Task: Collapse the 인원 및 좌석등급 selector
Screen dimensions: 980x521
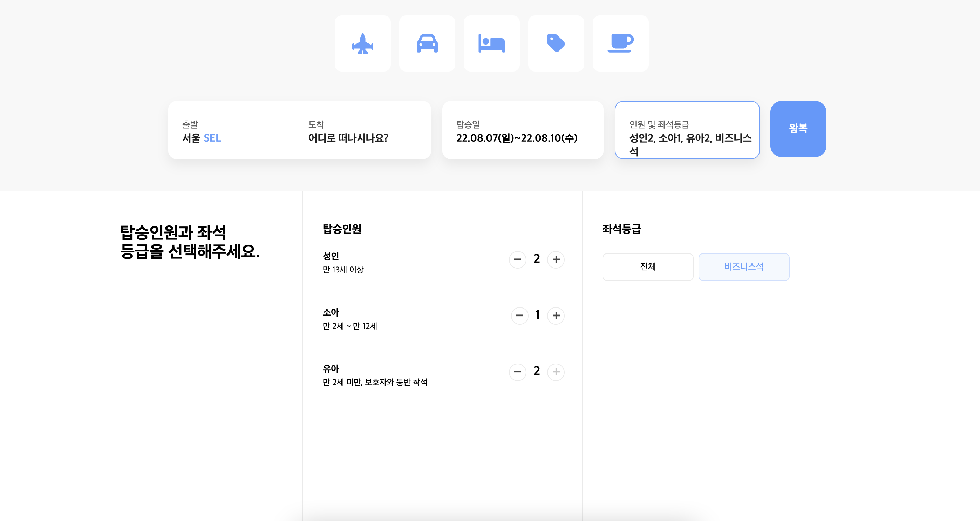Action: click(x=687, y=130)
